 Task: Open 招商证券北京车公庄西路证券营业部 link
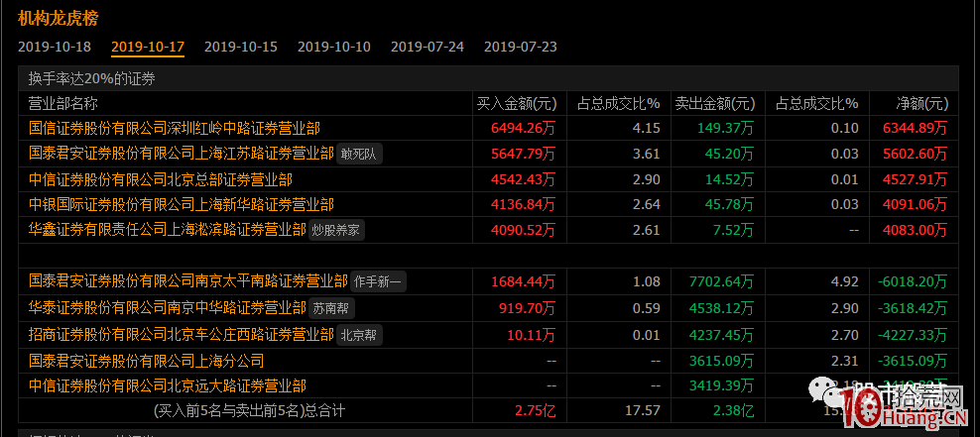click(x=182, y=335)
